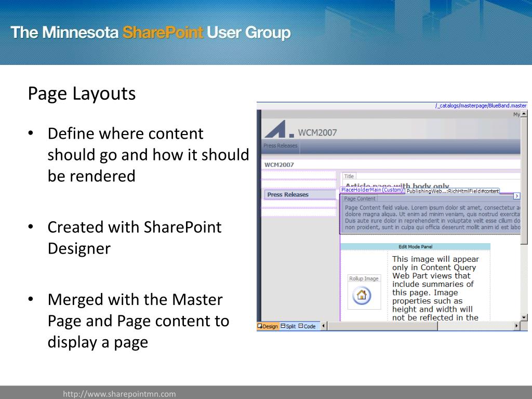Click the Created with SharePoint Designer bullet

point(135,237)
